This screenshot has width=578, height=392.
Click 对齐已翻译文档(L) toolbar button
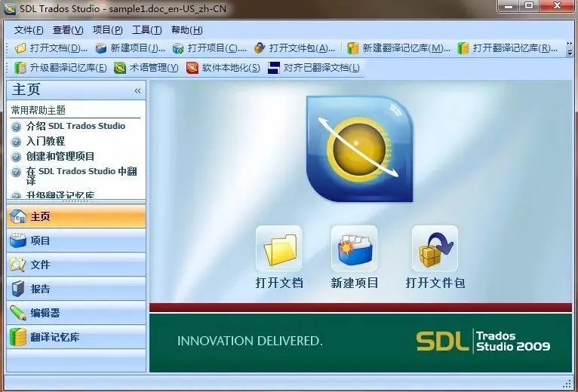314,68
